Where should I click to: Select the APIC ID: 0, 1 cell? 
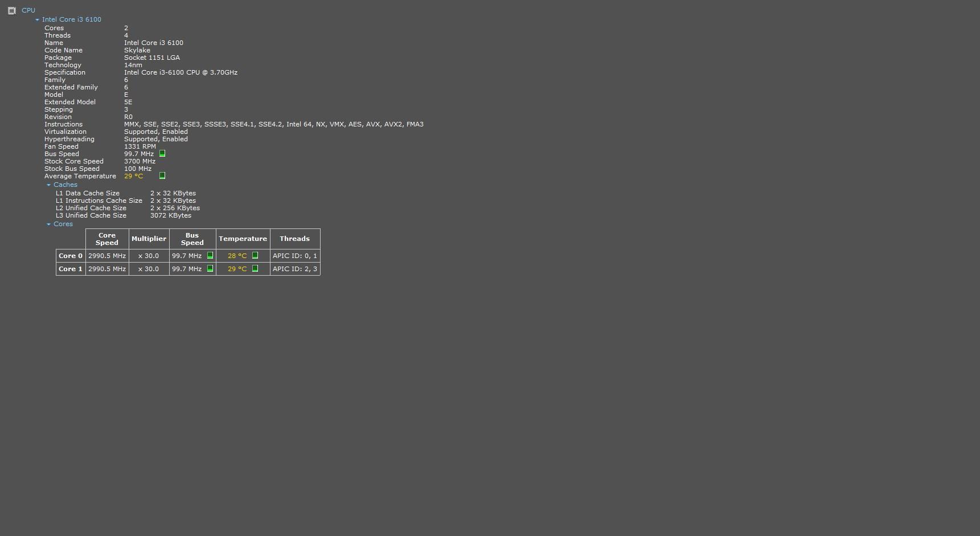click(295, 256)
